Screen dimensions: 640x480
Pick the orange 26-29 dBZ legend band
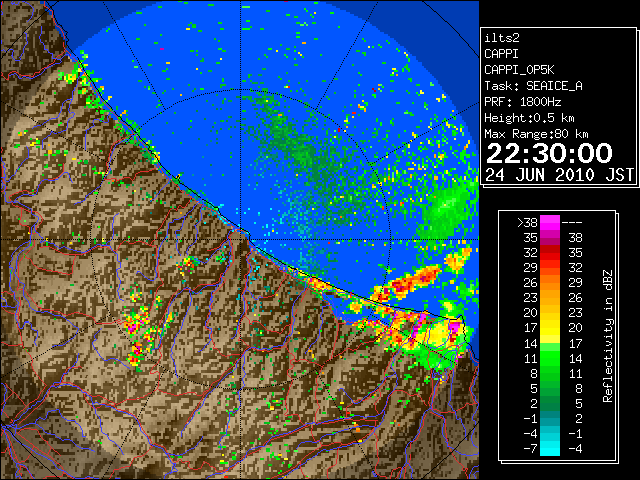click(550, 282)
